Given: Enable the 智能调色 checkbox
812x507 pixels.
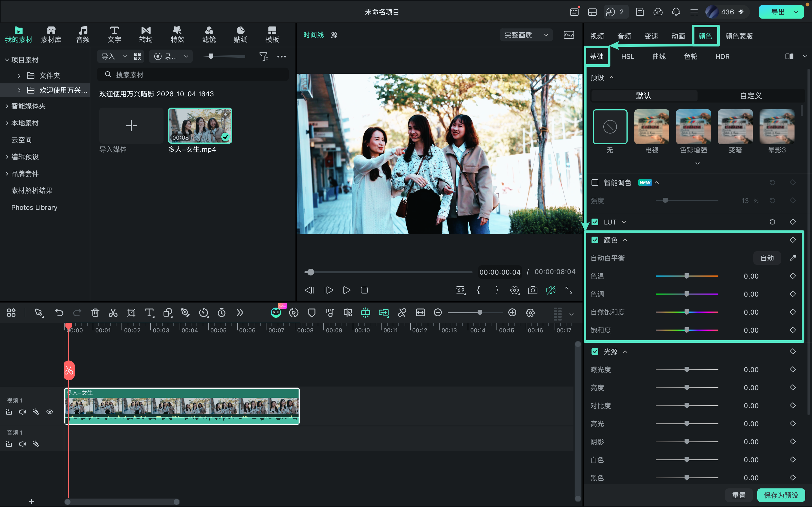Looking at the screenshot, I should pos(595,183).
